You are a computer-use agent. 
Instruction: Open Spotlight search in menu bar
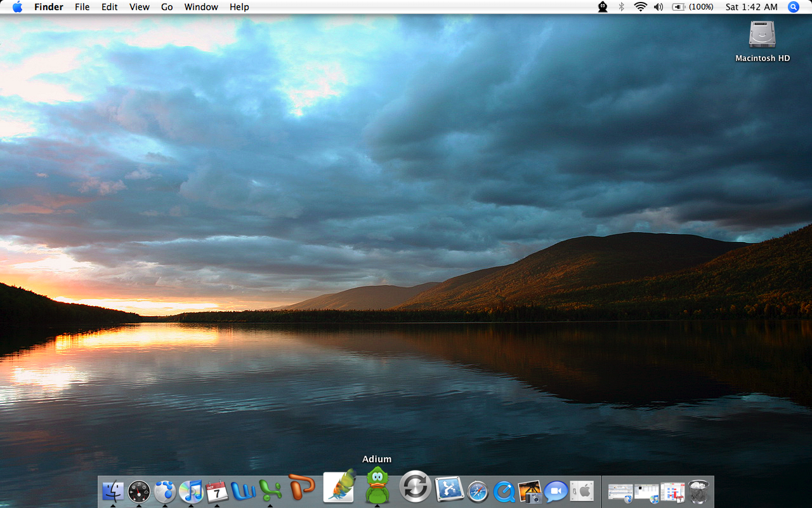pyautogui.click(x=794, y=7)
